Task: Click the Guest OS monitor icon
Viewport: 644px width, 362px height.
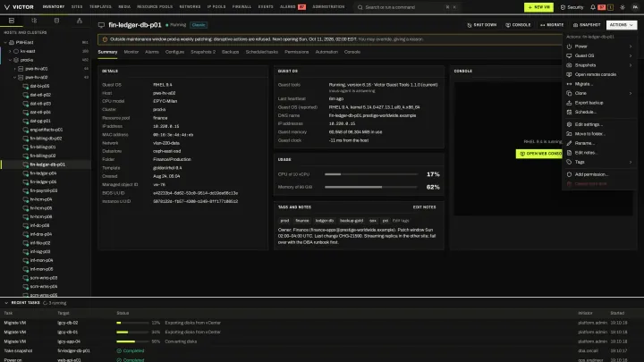Action: pyautogui.click(x=569, y=55)
